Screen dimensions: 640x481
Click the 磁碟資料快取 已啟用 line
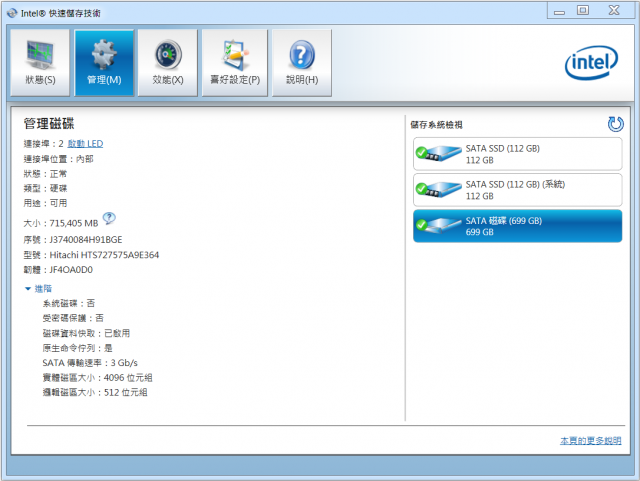click(x=86, y=333)
